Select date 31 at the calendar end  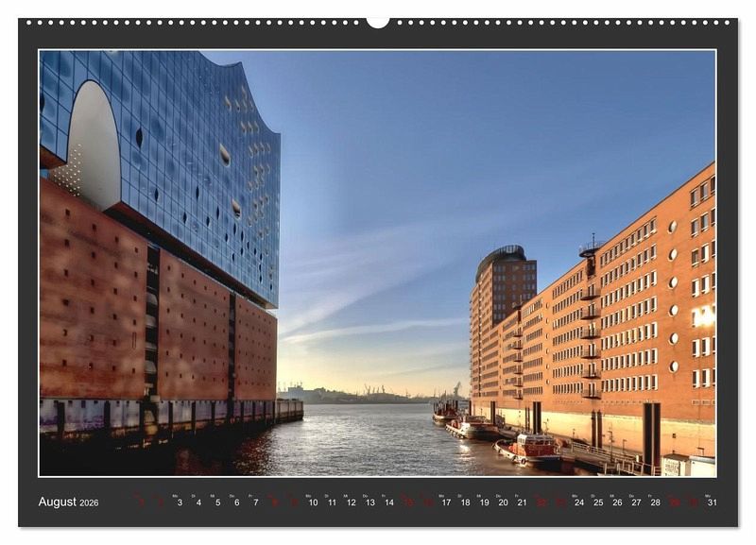coord(712,502)
